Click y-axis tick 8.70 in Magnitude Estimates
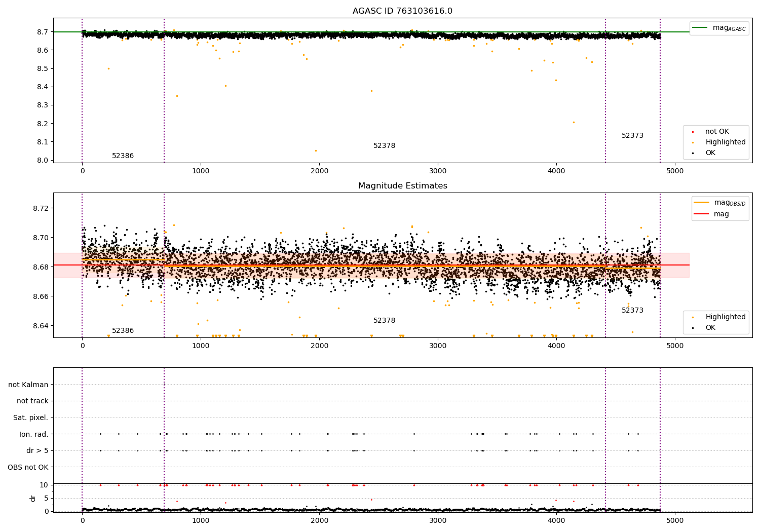 pyautogui.click(x=41, y=238)
